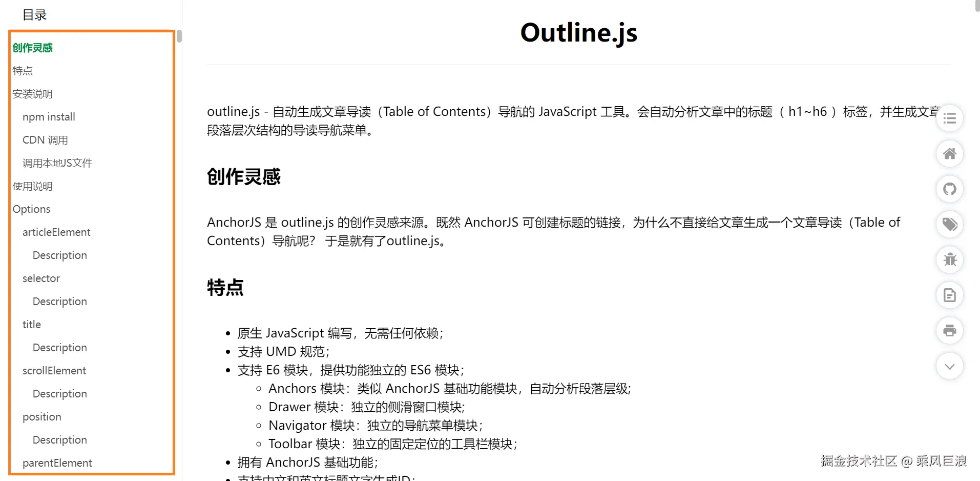This screenshot has width=980, height=481.
Task: Open 使用说明 from the outline
Action: [32, 186]
